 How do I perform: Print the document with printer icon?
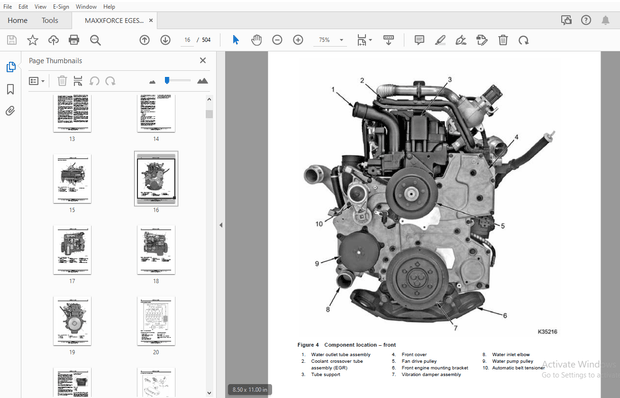(x=74, y=40)
